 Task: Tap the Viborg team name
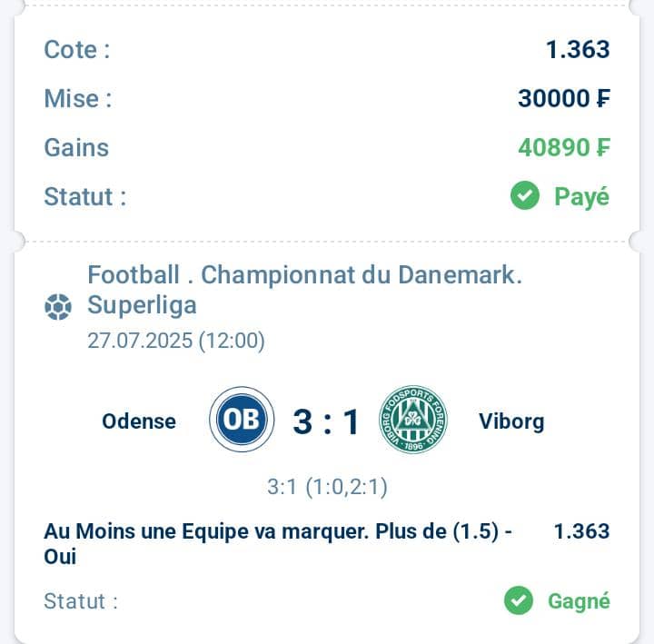coord(511,421)
